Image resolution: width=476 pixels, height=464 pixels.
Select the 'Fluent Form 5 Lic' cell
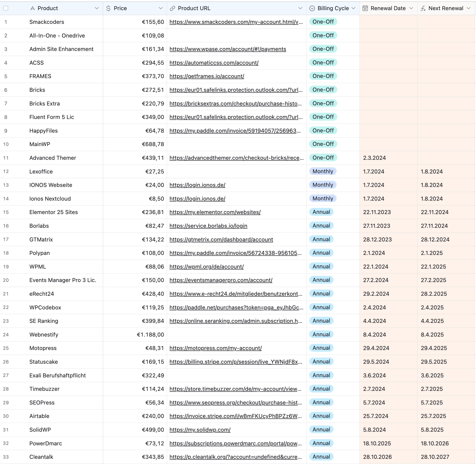(x=51, y=117)
